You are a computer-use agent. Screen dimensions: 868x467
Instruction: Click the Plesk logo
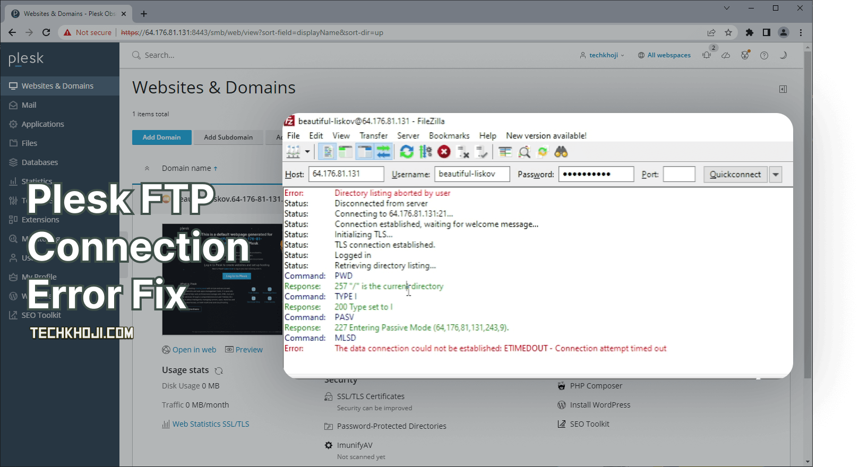(x=26, y=58)
